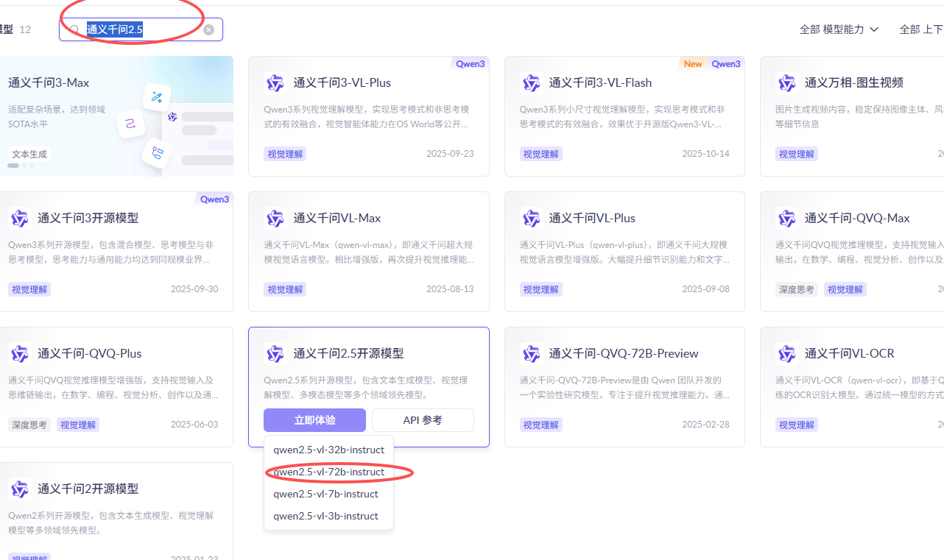Click the 视觉理解 tag on 通义千问3-VL-Plus card

tap(285, 154)
